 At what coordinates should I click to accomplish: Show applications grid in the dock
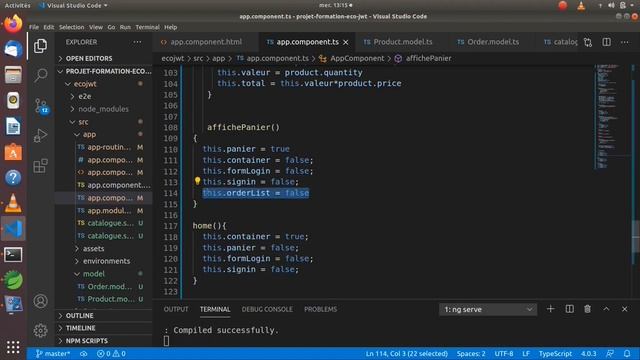[x=13, y=347]
